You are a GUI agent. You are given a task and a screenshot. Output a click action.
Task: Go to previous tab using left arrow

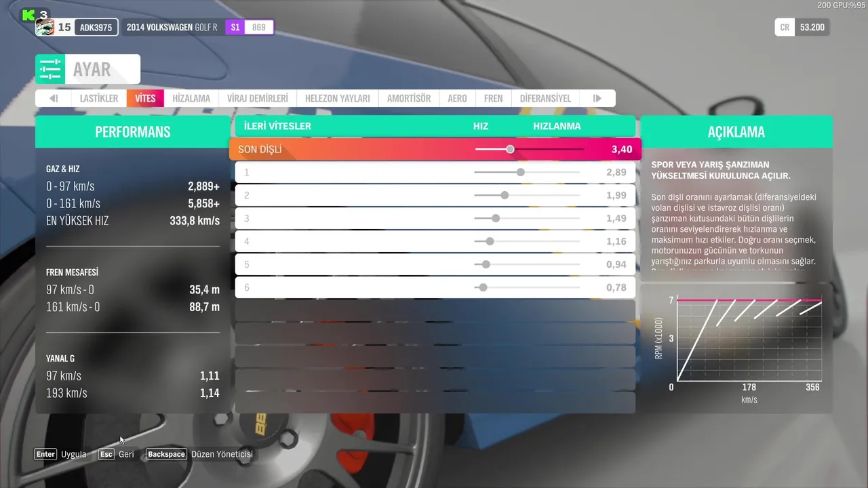54,98
